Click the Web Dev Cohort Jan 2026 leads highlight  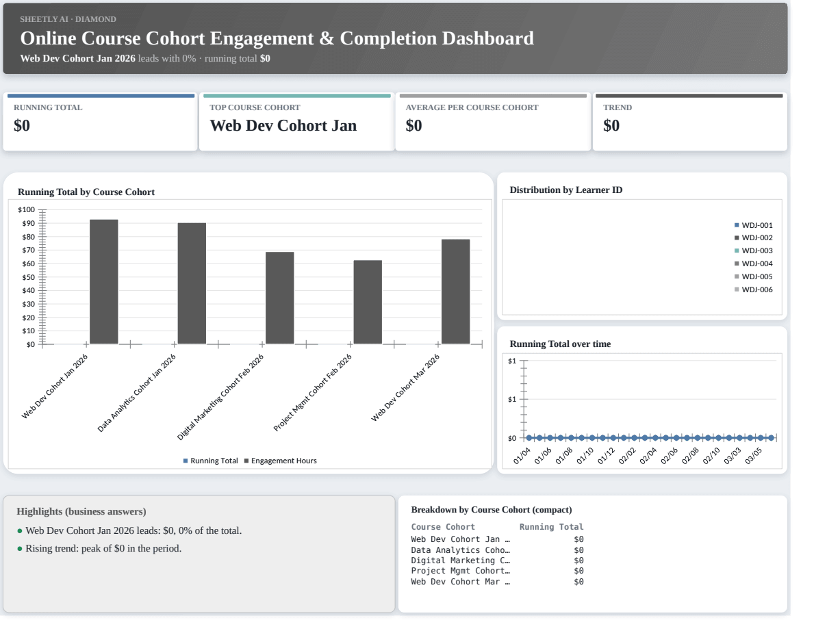coord(129,530)
